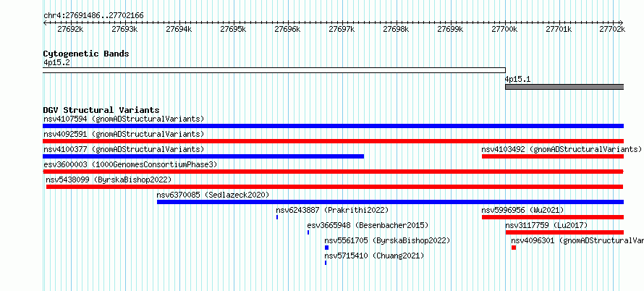The image size is (644, 291).
Task: Click the 27696k ruler position
Action: pyautogui.click(x=288, y=30)
